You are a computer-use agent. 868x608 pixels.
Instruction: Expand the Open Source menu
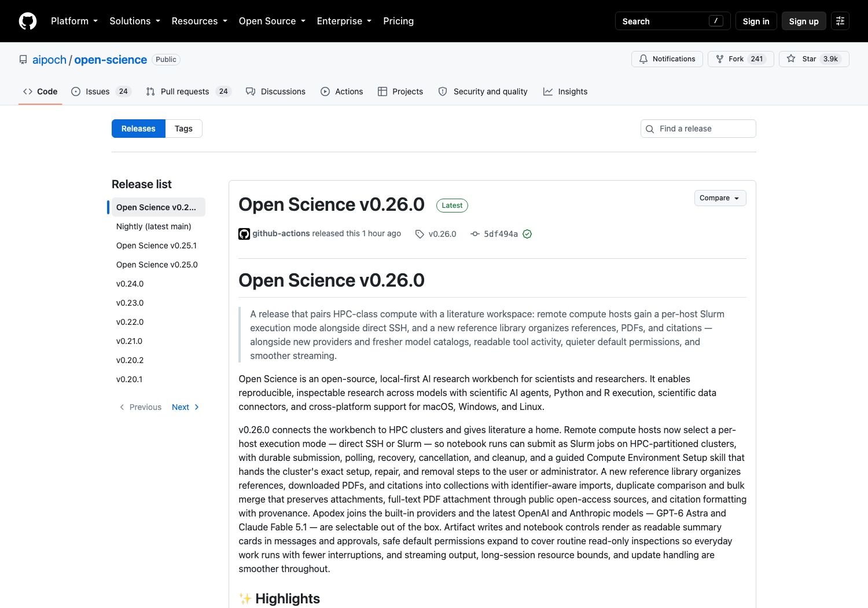tap(272, 21)
